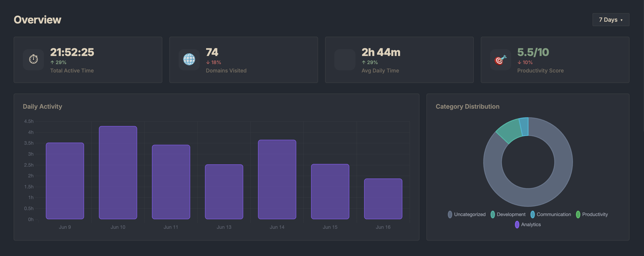Toggle Uncategorized legend swatch in Category Distribution
Screen dimensions: 644x256
(x=450, y=214)
